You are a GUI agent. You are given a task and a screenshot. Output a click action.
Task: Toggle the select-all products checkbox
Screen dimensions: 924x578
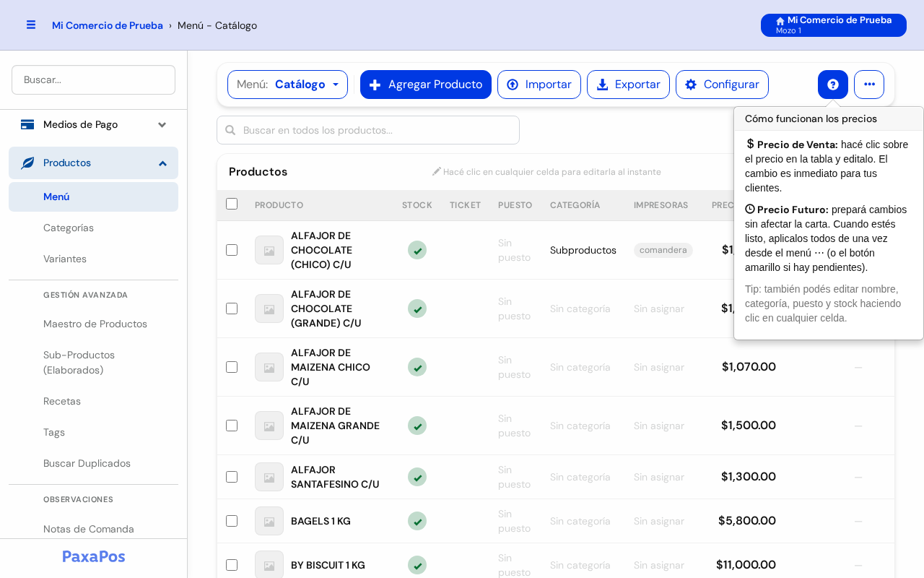click(232, 204)
